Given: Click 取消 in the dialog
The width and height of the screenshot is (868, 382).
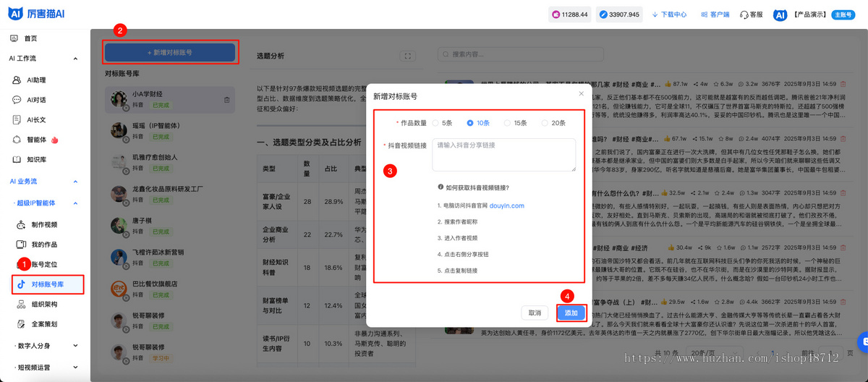Looking at the screenshot, I should [535, 313].
